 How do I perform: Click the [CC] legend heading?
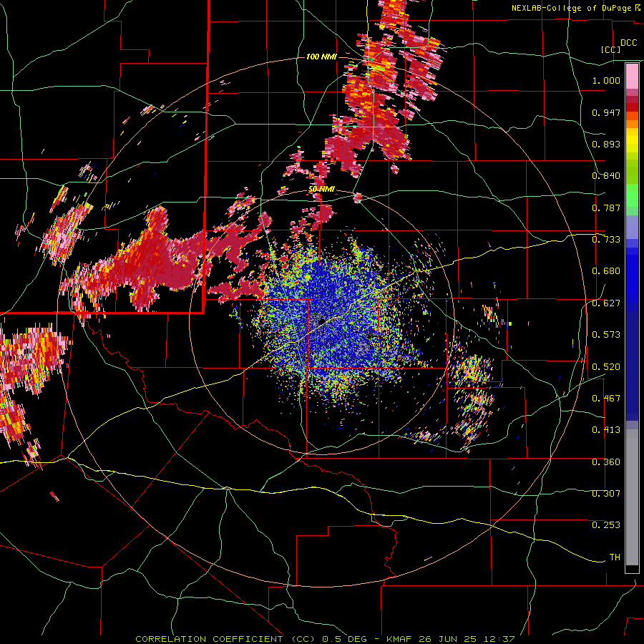(611, 49)
